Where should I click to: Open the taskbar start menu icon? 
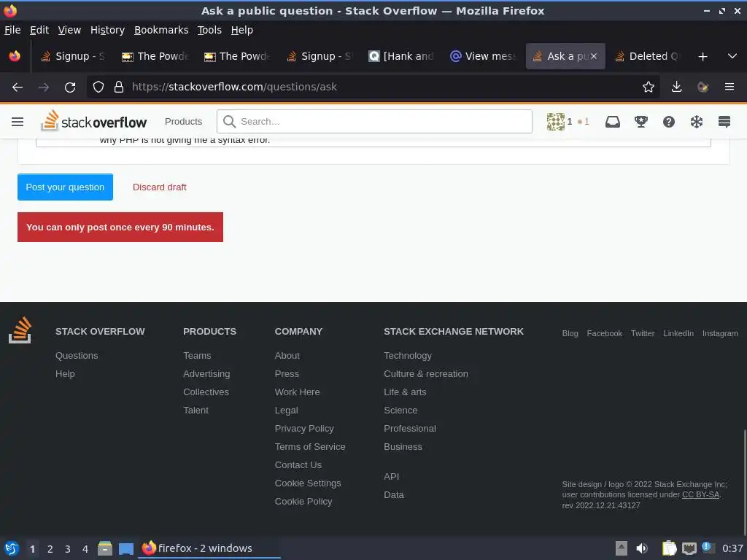point(12,548)
